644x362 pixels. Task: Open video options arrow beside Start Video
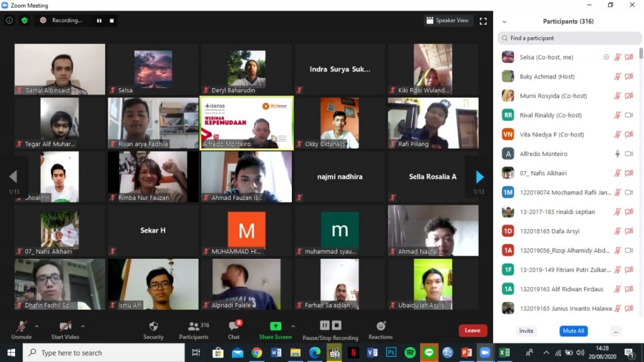(x=83, y=326)
